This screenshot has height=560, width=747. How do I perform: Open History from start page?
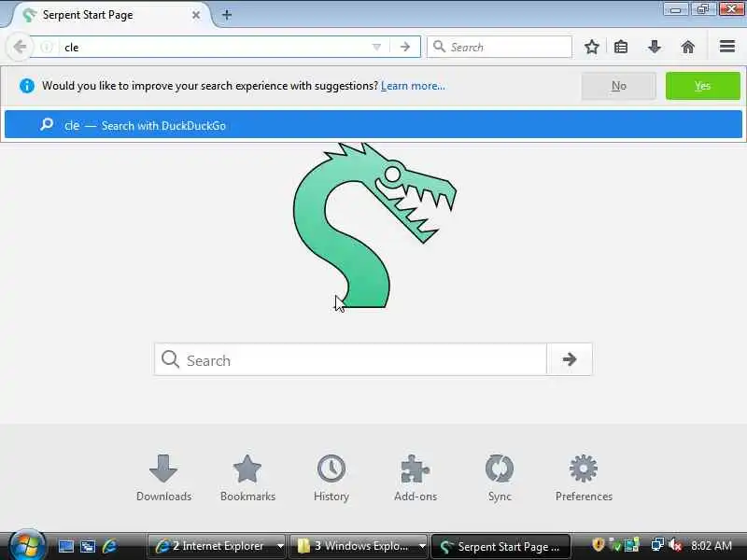click(x=331, y=478)
